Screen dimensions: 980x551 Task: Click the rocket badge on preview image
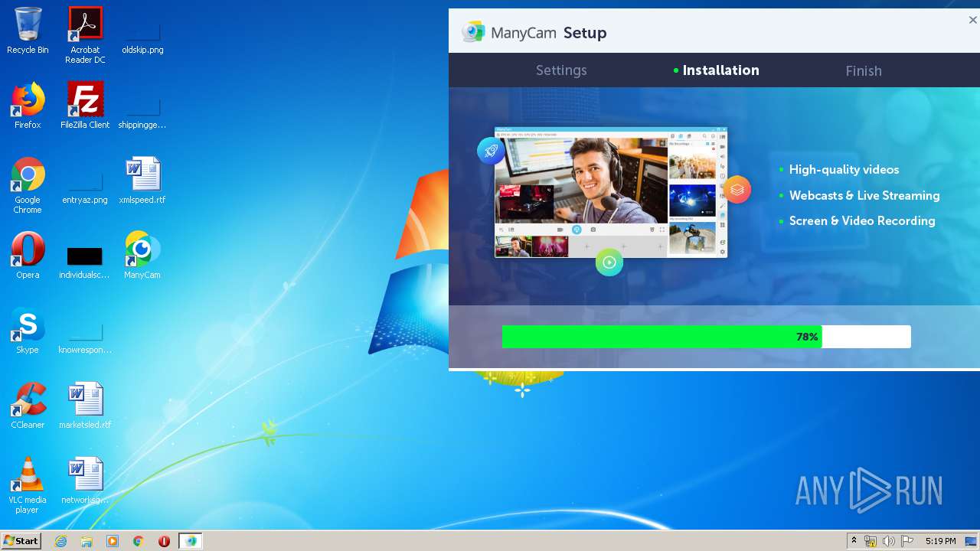491,151
